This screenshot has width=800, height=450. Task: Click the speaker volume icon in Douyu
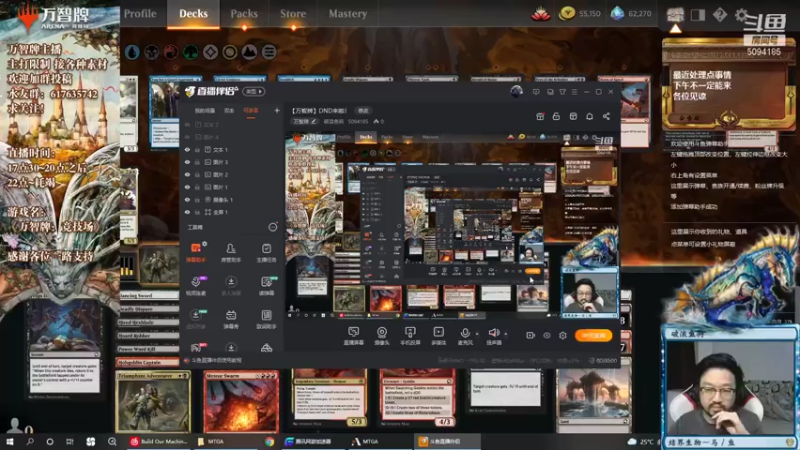(x=494, y=333)
